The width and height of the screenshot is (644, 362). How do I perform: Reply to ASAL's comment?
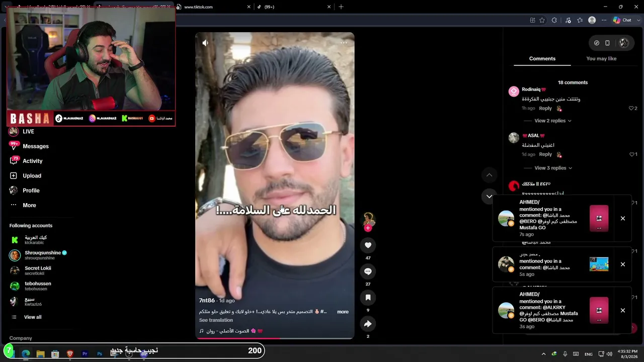pos(545,155)
